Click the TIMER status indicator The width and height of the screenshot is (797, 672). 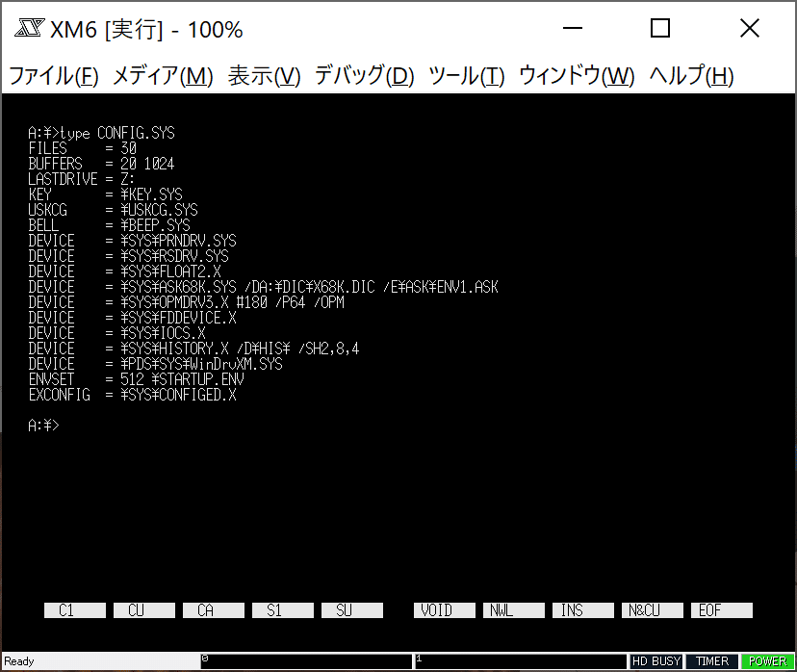712,661
